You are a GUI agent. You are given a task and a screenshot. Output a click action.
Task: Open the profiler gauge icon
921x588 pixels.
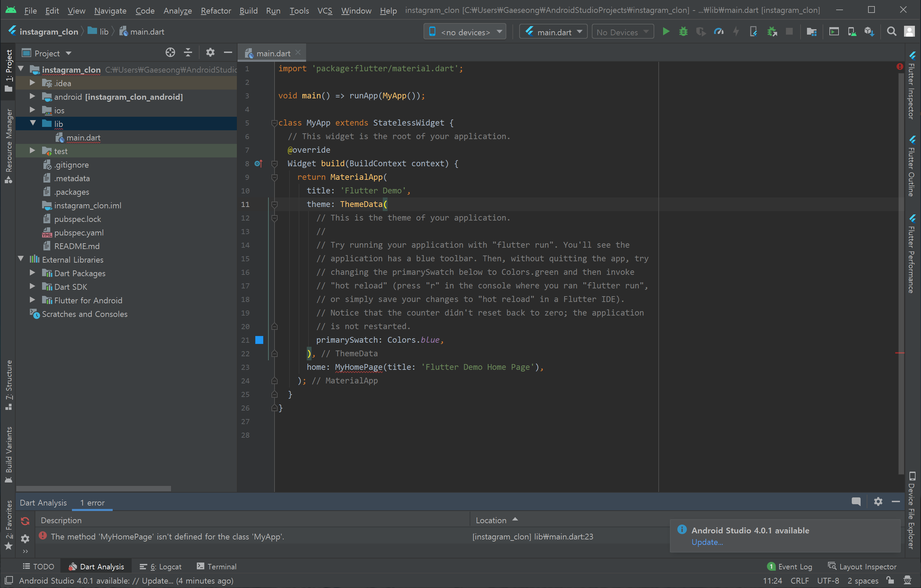(719, 32)
